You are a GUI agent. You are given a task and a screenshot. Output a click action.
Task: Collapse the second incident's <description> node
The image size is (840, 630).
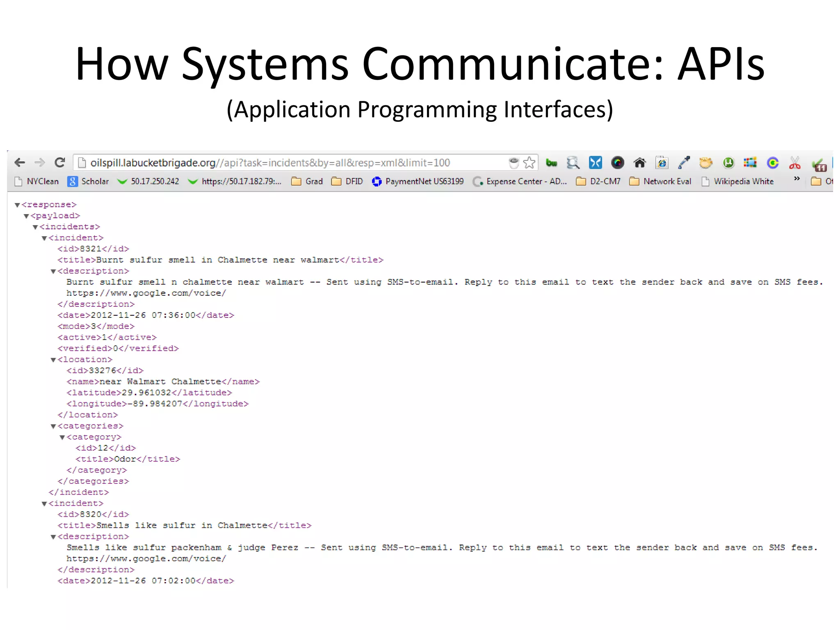pyautogui.click(x=53, y=537)
